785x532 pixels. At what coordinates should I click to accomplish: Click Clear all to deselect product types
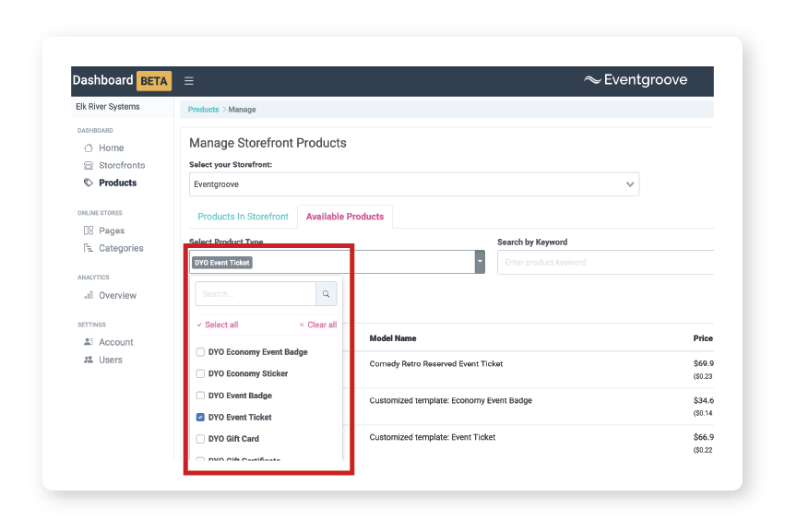coord(318,325)
